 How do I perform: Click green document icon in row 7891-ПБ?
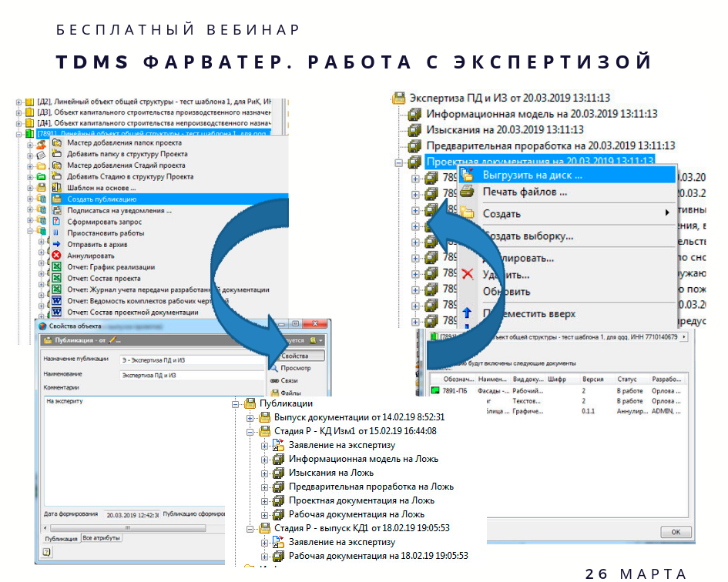tap(435, 390)
